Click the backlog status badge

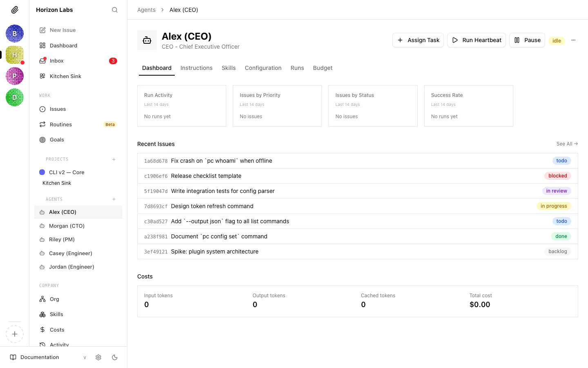click(x=558, y=251)
